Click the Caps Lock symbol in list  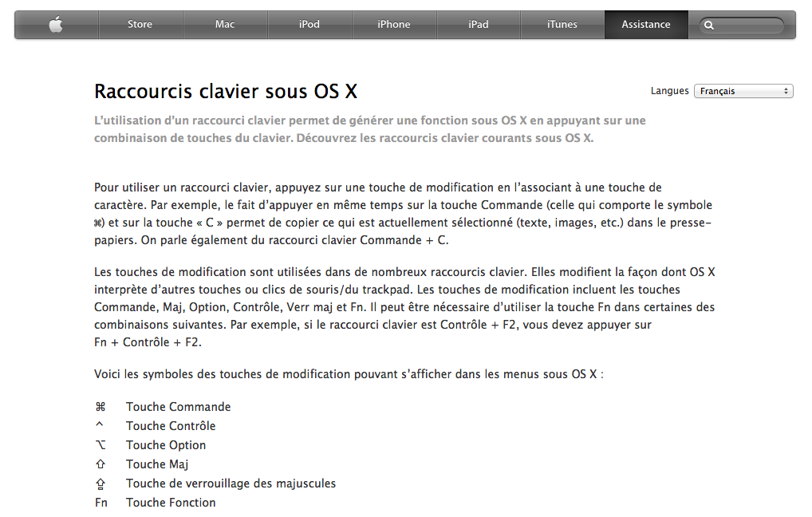101,483
